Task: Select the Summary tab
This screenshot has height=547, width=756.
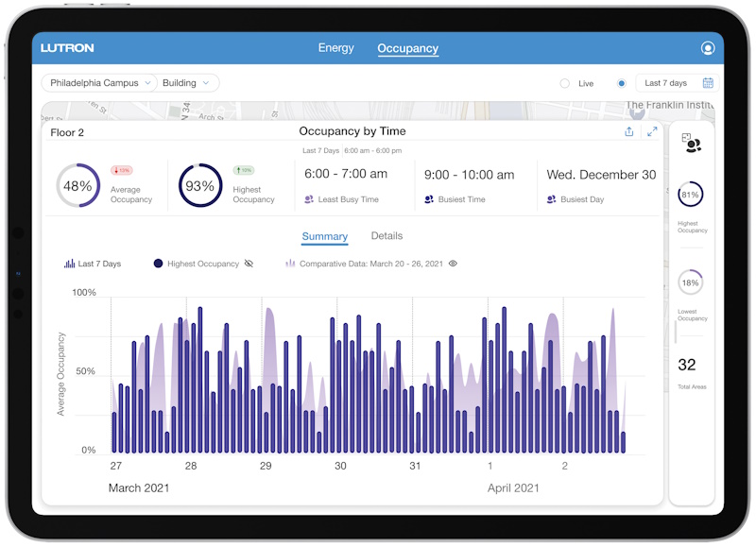Action: point(324,237)
